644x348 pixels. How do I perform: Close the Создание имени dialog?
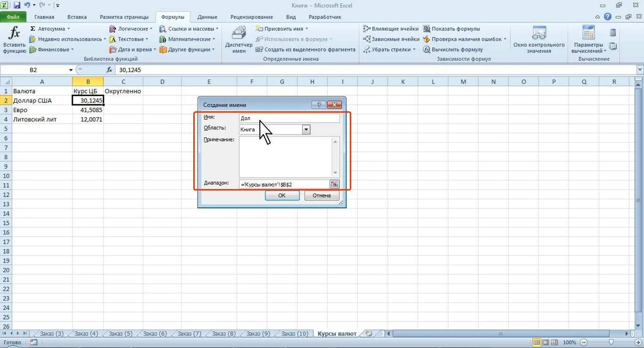pyautogui.click(x=334, y=105)
